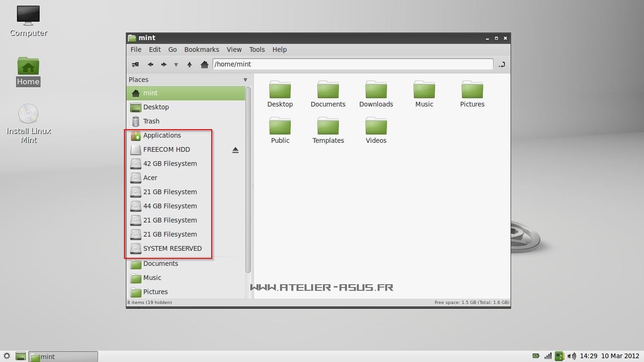Go back with the left arrow button
This screenshot has height=362, width=644.
point(150,65)
